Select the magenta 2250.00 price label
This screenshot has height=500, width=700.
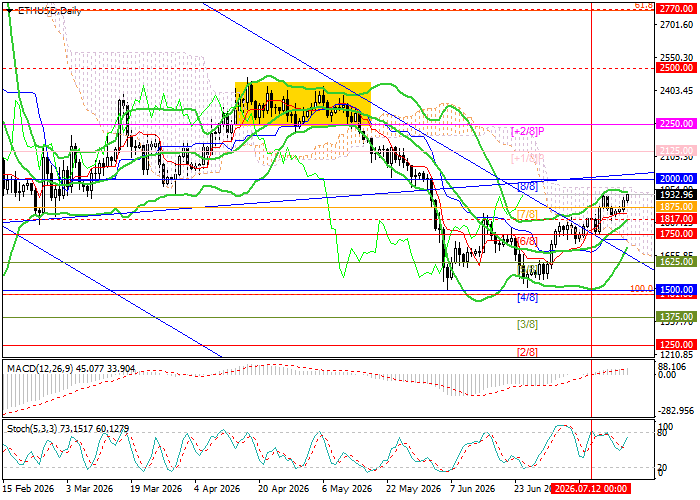click(676, 124)
